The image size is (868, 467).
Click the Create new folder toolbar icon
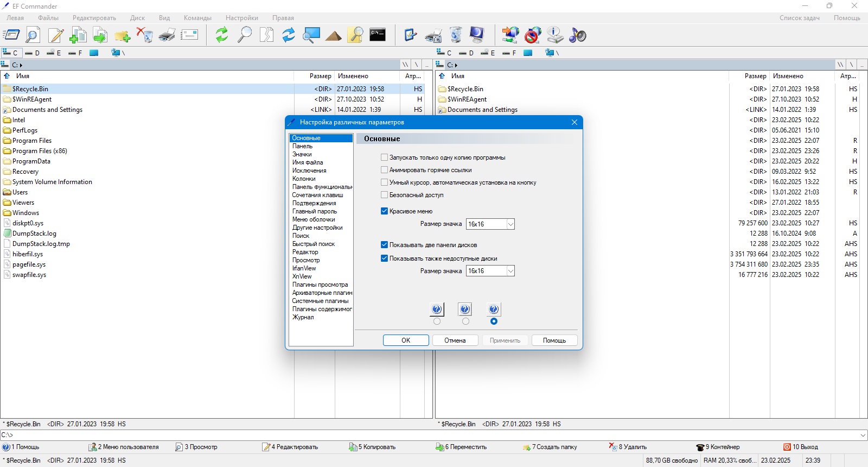pos(122,35)
